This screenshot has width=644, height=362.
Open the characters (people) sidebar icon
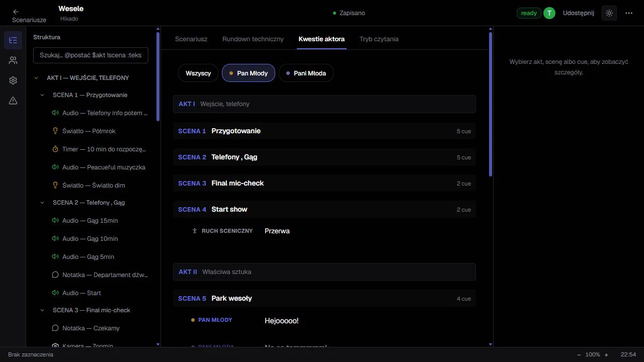[x=13, y=60]
